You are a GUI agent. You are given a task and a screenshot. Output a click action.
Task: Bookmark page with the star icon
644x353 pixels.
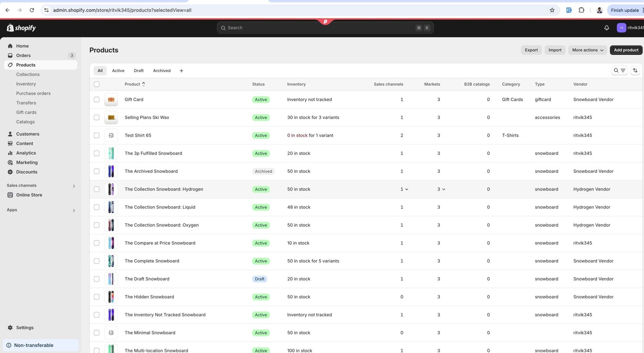click(552, 10)
